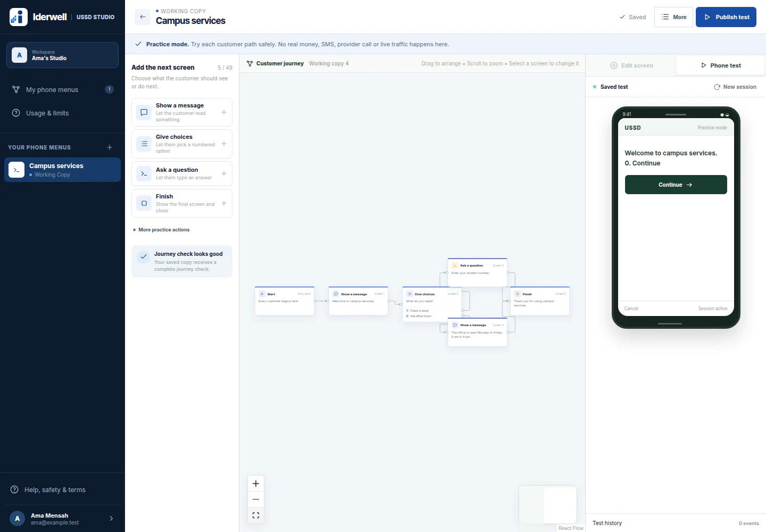766x532 pixels.
Task: Click the 'Working copy 4' label
Action: point(329,63)
